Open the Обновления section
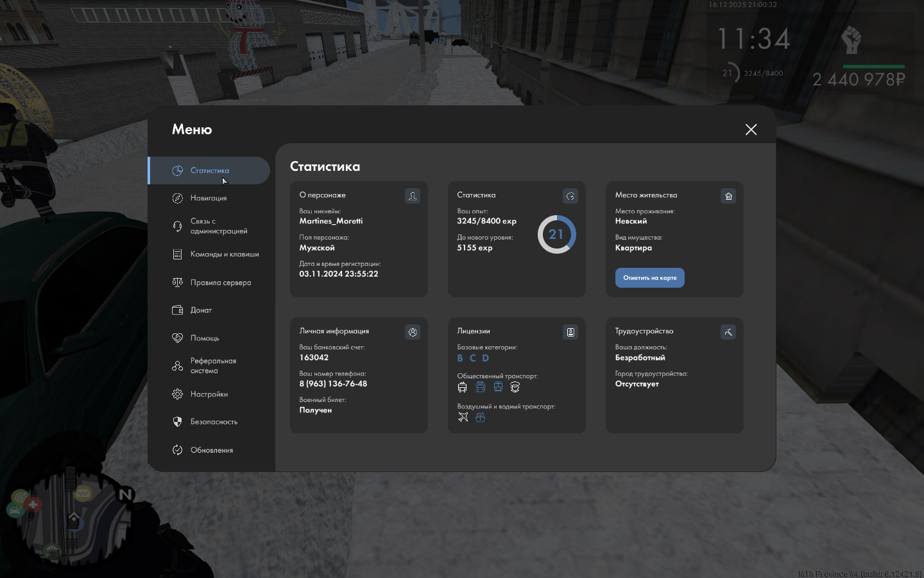 click(x=209, y=450)
